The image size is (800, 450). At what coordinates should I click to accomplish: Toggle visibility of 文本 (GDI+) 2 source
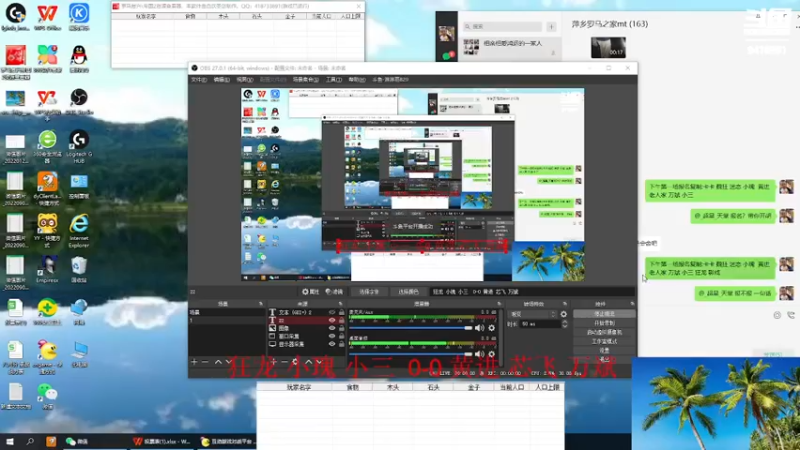tap(332, 312)
